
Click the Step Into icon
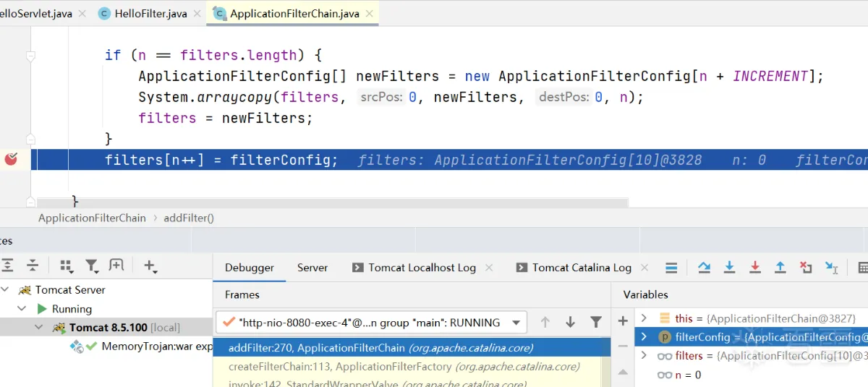coord(729,268)
